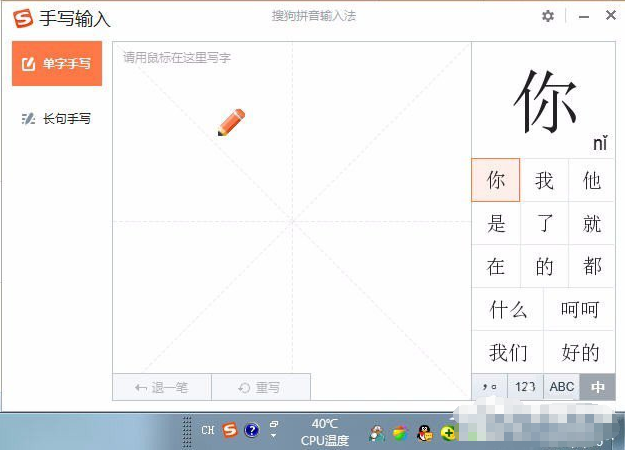
Task: Switch to punctuation input mode
Action: tap(489, 387)
